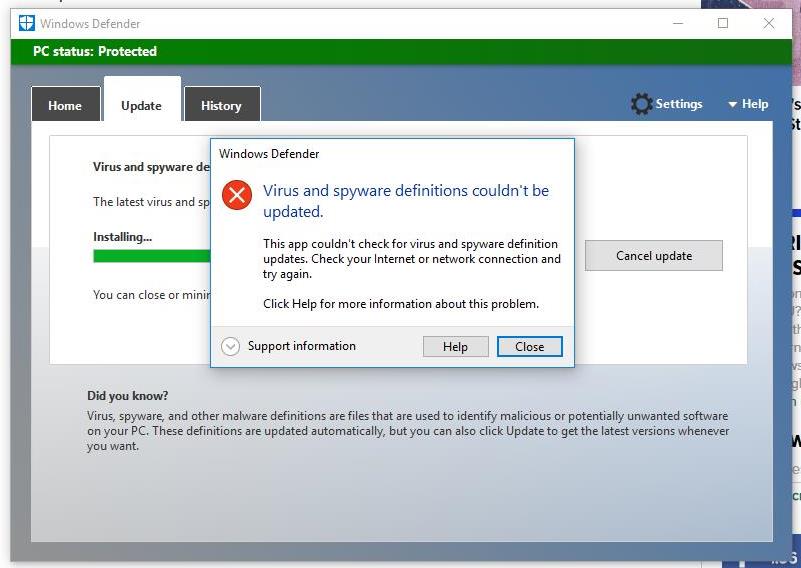
Task: Select the Update tab
Action: pyautogui.click(x=142, y=100)
